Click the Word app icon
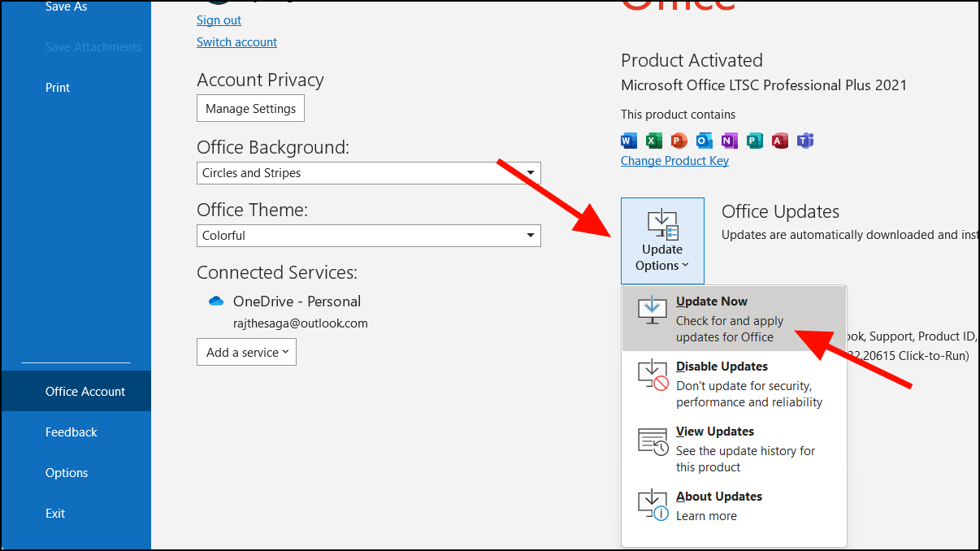980x551 pixels. click(x=629, y=141)
